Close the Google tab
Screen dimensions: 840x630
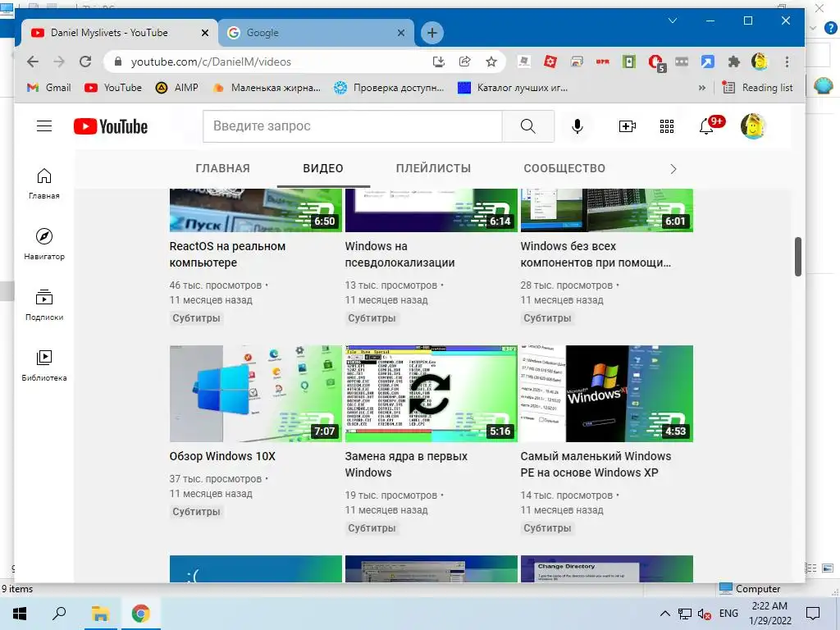[x=400, y=33]
